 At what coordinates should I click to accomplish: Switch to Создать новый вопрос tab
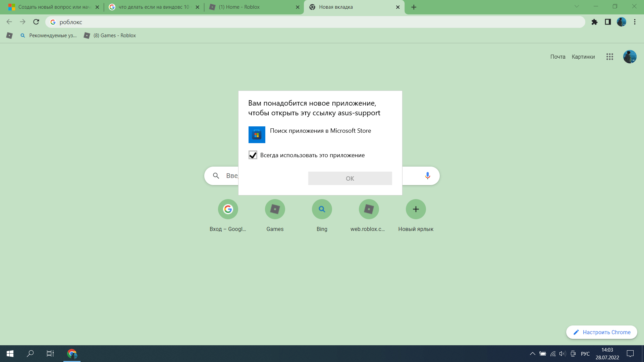54,7
